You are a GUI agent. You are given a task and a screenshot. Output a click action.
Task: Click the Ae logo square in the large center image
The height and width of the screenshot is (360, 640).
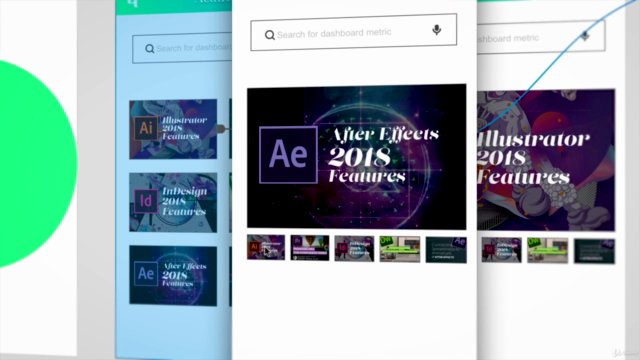pyautogui.click(x=289, y=155)
